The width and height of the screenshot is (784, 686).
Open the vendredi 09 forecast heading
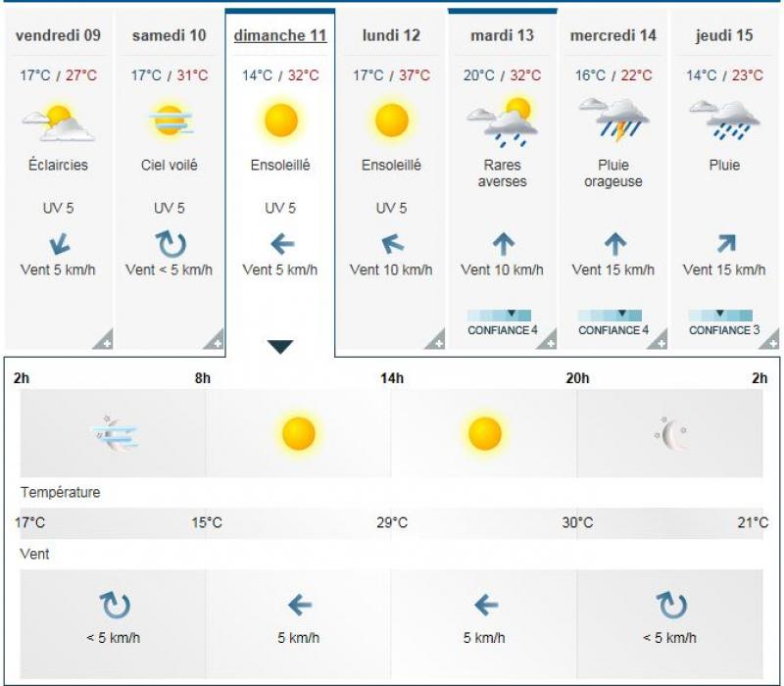pos(58,35)
